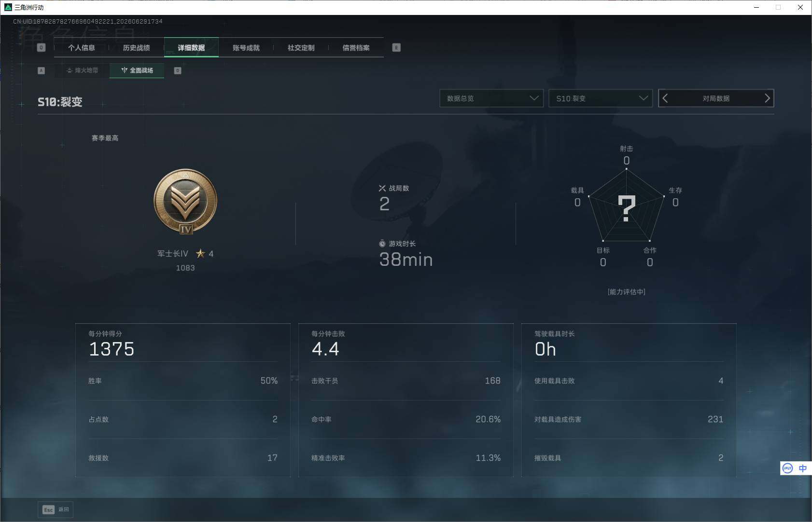Click the Q key previous-tab icon
The height and width of the screenshot is (522, 812).
(x=41, y=48)
